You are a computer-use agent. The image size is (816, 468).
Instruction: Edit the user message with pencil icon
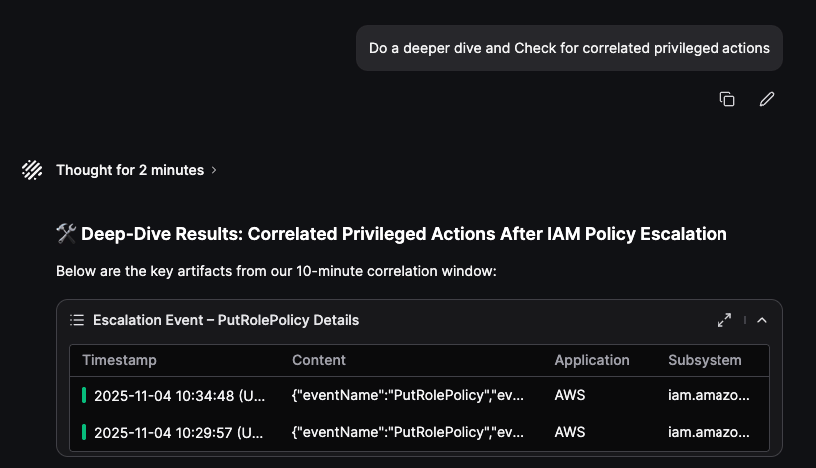(x=767, y=99)
